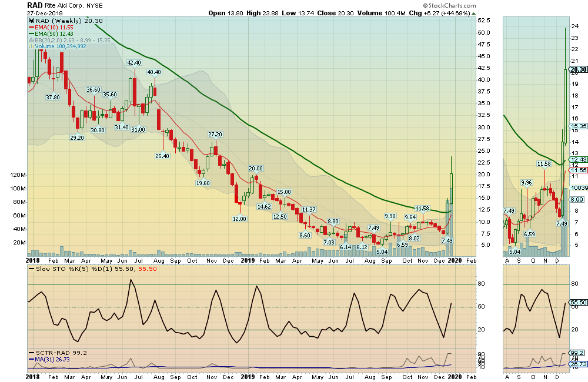Click the Open 13.90 value
Viewport: 588px width, 382px height.
[x=226, y=13]
